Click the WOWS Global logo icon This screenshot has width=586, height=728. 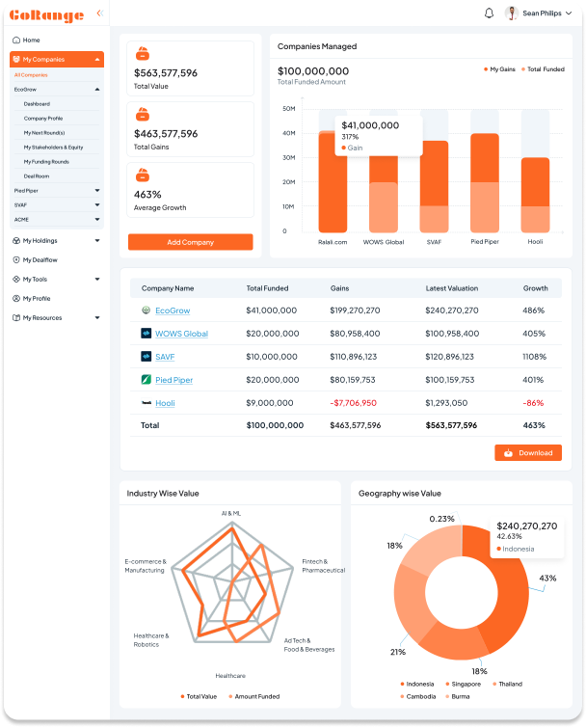point(146,333)
